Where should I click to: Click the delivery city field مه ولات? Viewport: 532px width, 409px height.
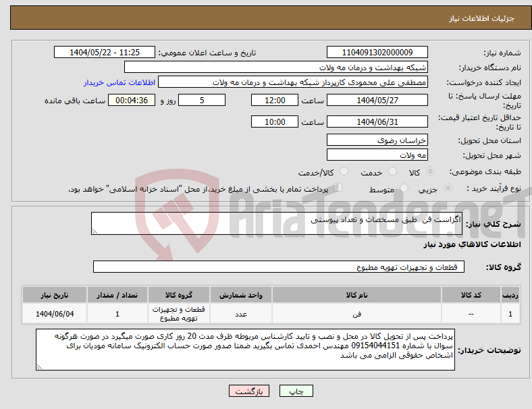tap(377, 155)
